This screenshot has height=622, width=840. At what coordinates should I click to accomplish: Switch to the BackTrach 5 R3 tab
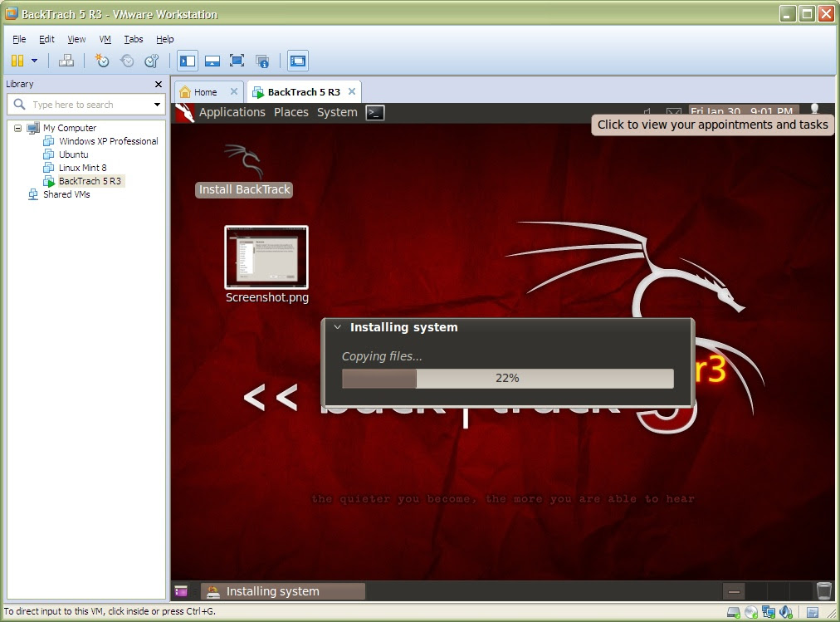click(304, 92)
